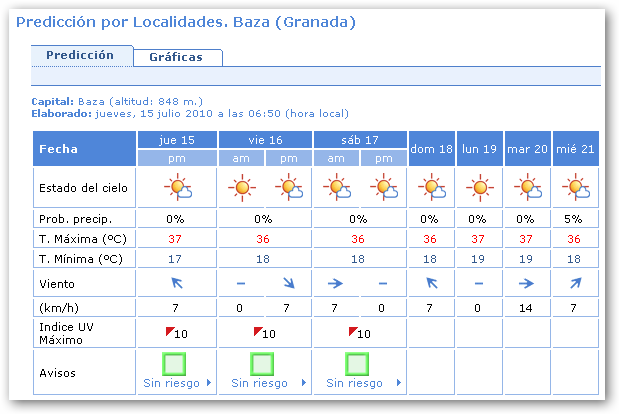Click the dom 18 column header
Screen dimensions: 619x414
(431, 148)
